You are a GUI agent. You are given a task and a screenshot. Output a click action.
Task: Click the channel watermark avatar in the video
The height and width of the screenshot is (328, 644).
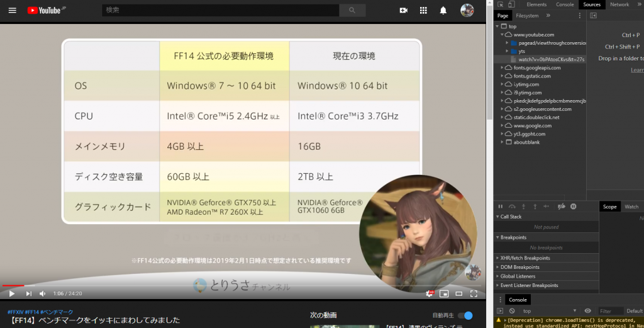point(472,272)
